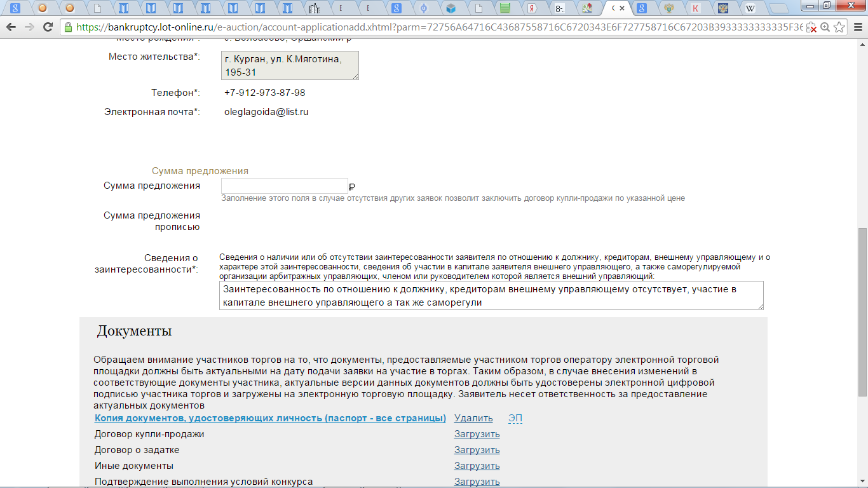868x488 pixels.
Task: Switch to the Wikipedia tab
Action: [x=750, y=8]
